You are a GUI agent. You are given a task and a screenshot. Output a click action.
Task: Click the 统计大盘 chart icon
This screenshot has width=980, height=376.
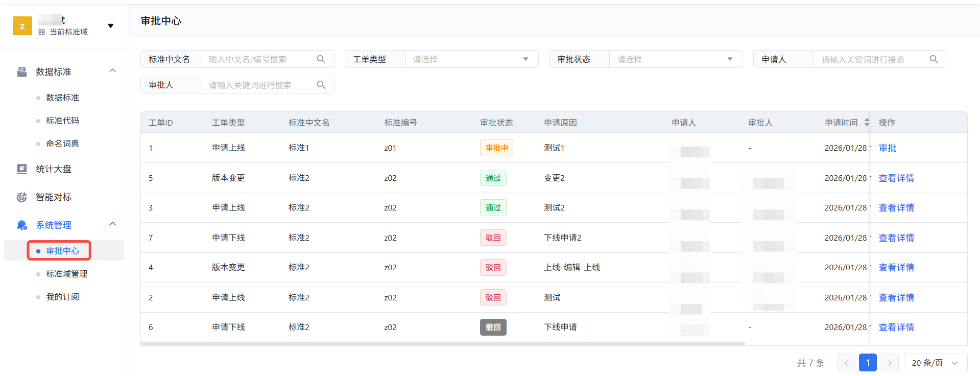(x=22, y=169)
